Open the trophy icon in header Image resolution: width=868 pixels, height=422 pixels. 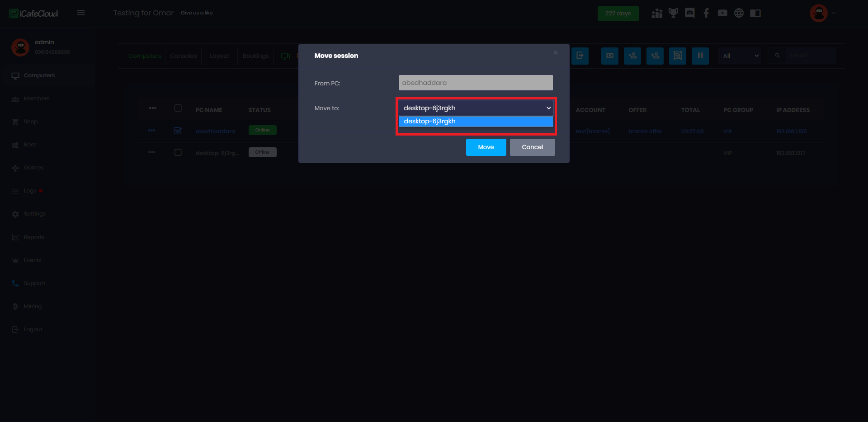pos(673,13)
